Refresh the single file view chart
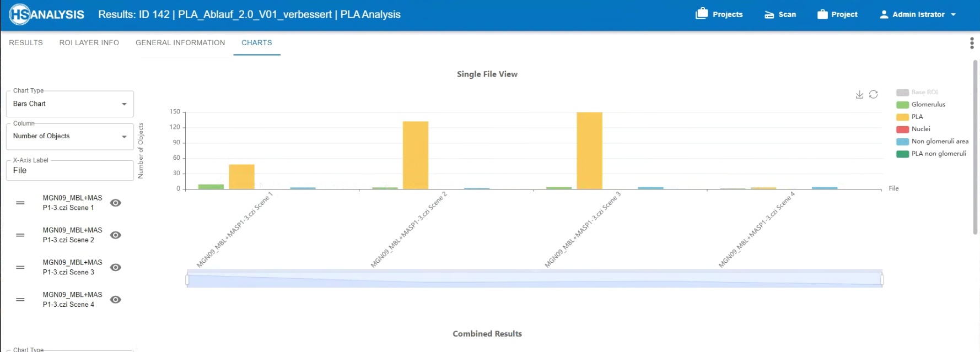 click(x=874, y=95)
